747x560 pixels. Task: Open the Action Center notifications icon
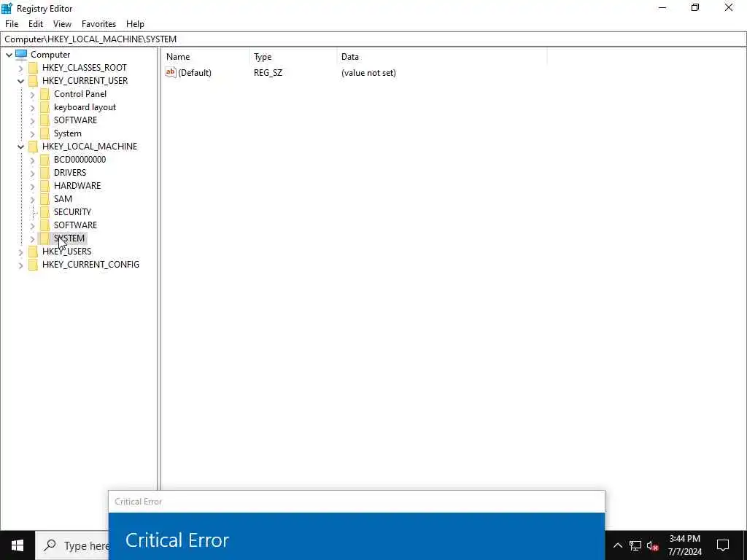point(723,545)
